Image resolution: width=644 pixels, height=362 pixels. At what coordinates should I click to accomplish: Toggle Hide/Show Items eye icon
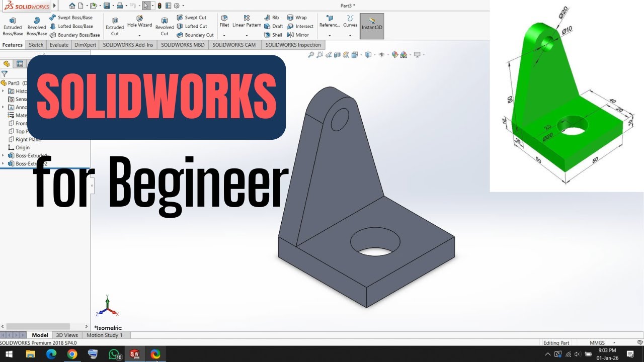(x=382, y=55)
